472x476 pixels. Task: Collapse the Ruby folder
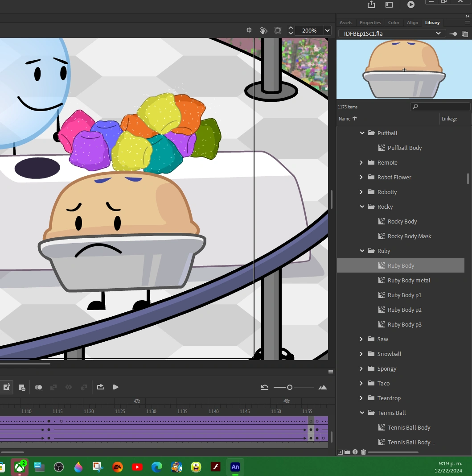point(362,251)
